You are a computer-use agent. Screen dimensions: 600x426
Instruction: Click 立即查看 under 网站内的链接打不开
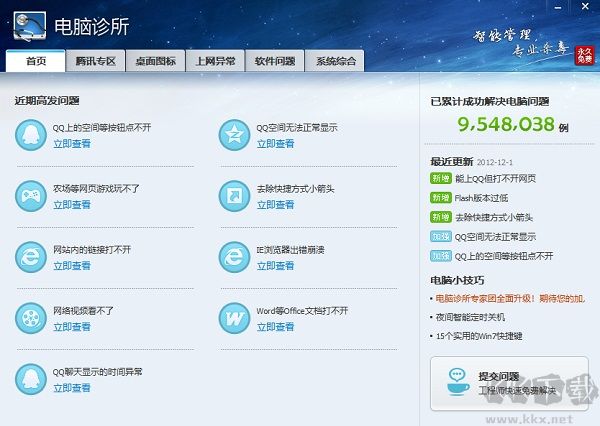pos(72,266)
